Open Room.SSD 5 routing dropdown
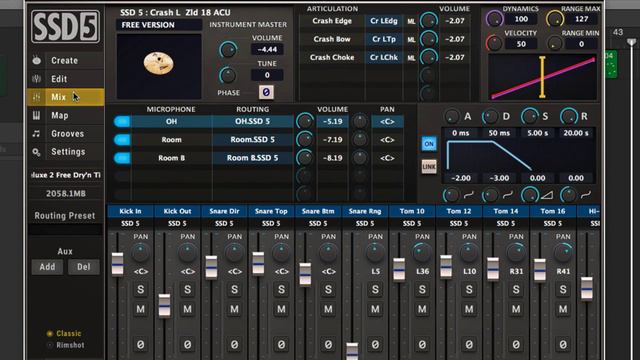This screenshot has height=360, width=640. [252, 140]
